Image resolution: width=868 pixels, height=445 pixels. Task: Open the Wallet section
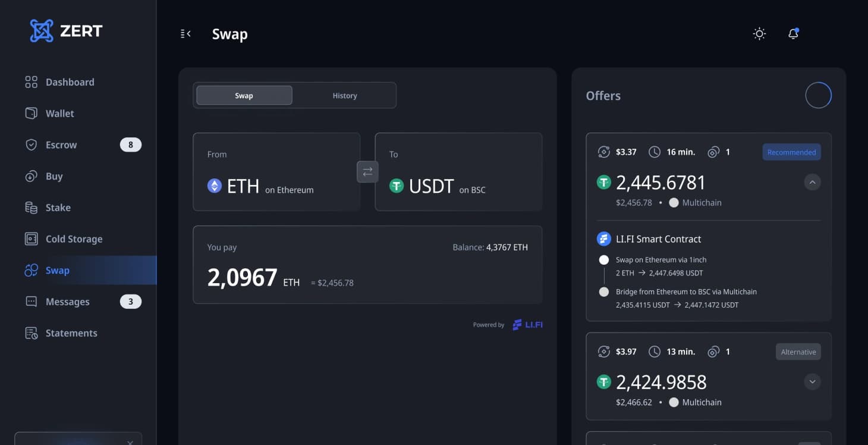[60, 113]
